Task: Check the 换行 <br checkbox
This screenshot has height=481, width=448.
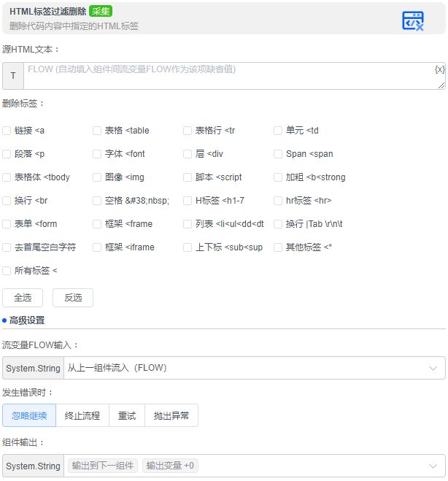Action: 7,201
